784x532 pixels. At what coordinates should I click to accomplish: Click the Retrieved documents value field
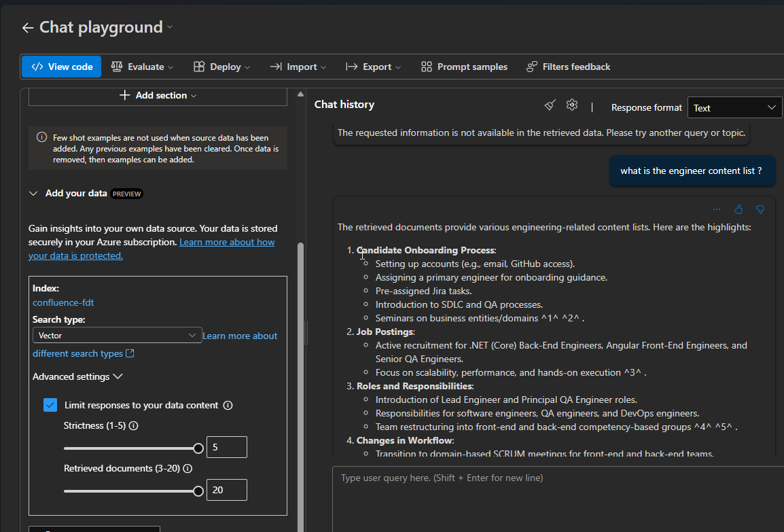[x=226, y=490]
